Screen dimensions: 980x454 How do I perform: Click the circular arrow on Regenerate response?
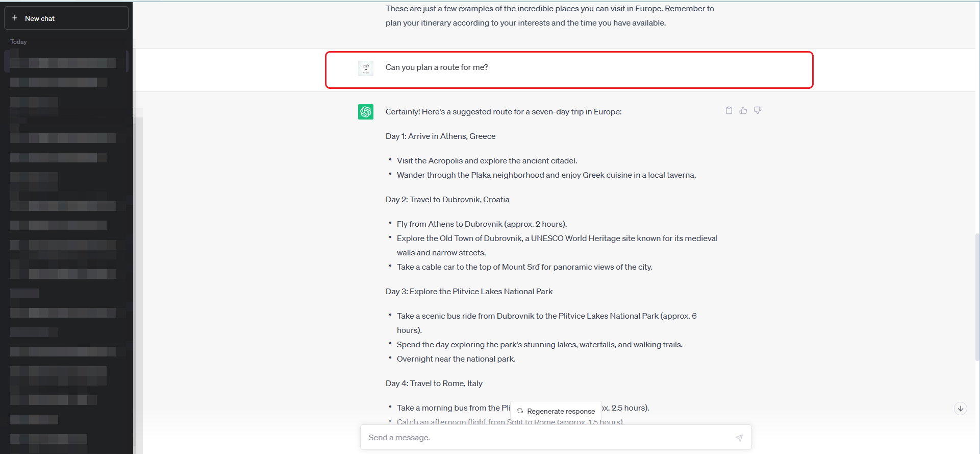(x=519, y=411)
